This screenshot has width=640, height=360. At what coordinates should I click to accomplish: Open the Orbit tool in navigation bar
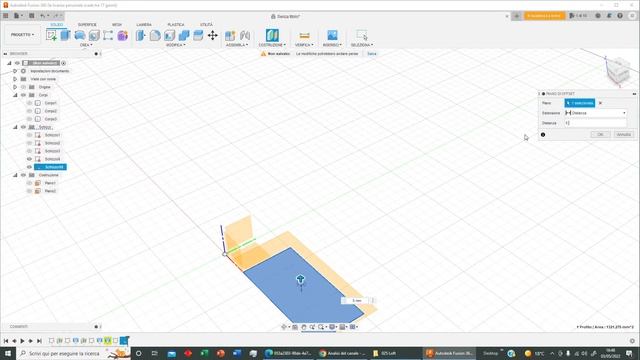point(284,327)
